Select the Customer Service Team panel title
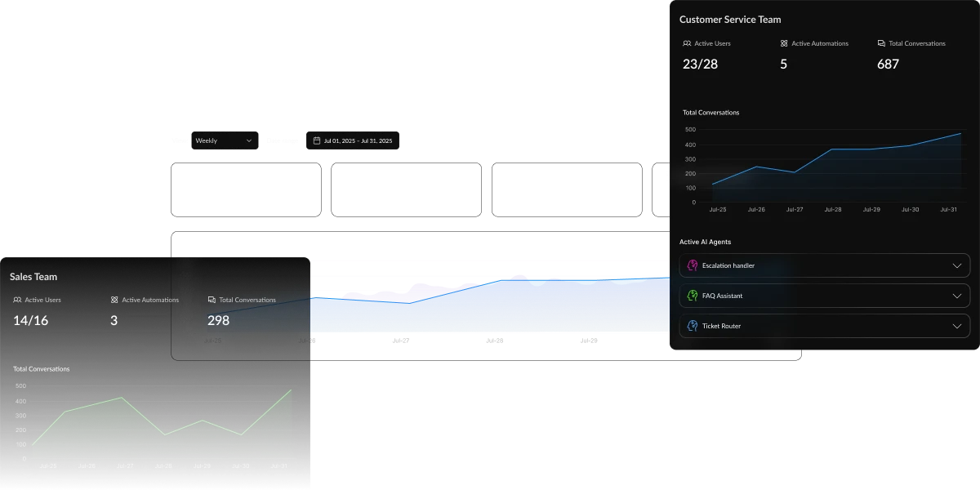This screenshot has width=980, height=490. pos(729,20)
